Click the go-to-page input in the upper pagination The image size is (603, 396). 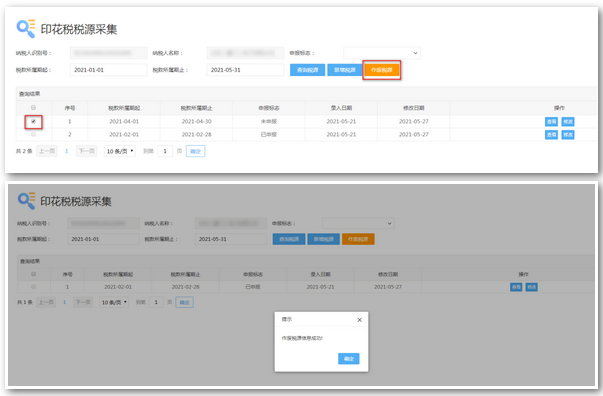(x=165, y=151)
